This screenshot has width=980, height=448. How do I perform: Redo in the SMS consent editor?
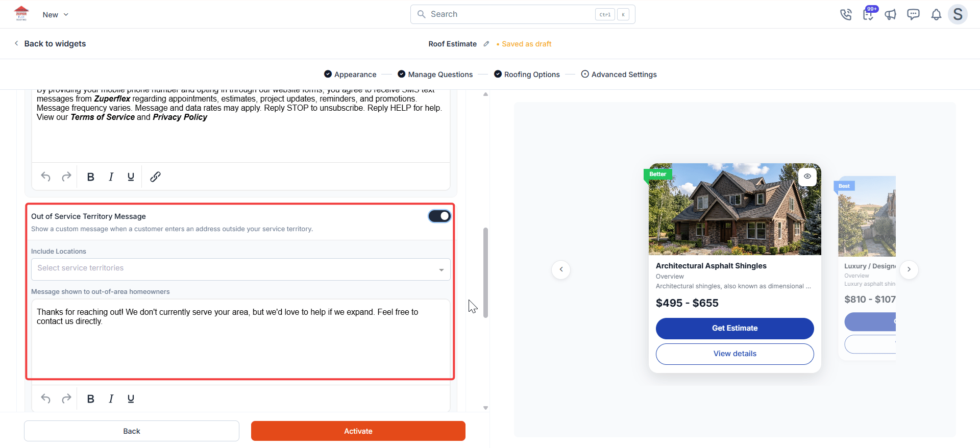click(x=66, y=177)
